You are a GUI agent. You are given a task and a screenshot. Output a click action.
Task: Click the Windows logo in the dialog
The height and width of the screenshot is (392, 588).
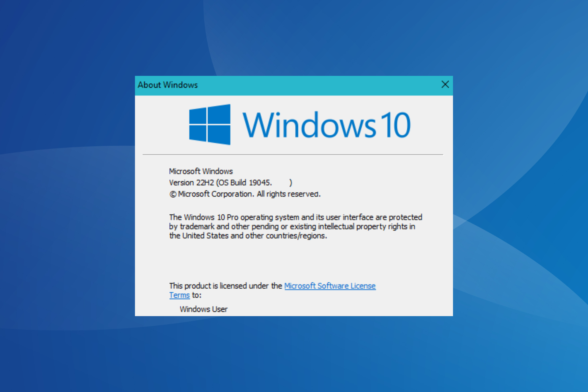coord(210,124)
